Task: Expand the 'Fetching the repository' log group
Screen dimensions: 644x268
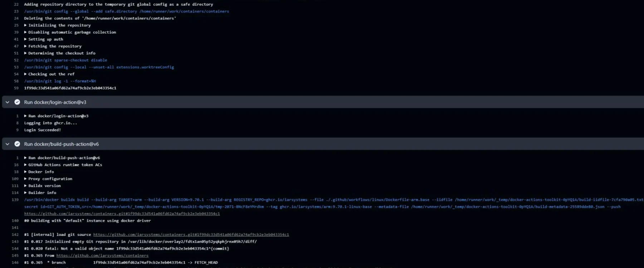Action: (25, 46)
